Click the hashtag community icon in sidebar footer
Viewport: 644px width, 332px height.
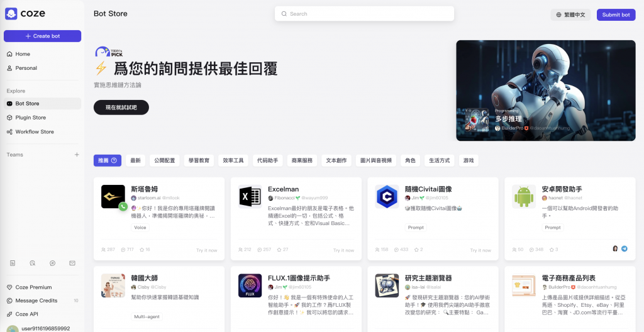point(53,263)
